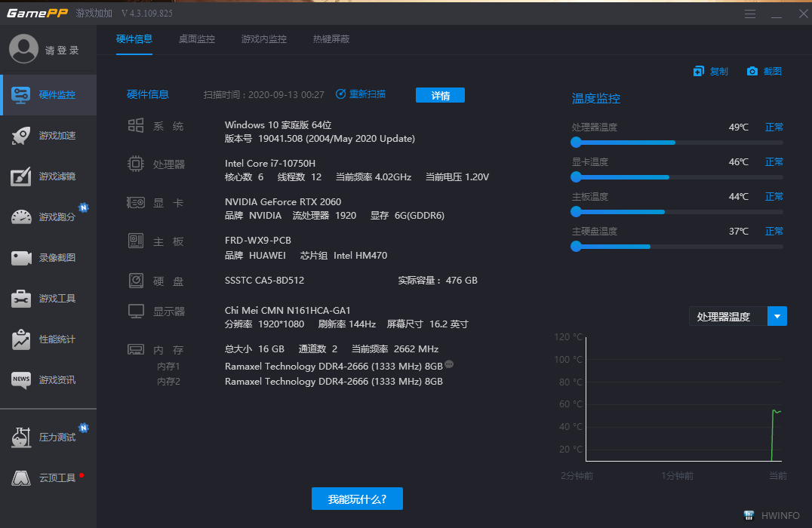Click the 截图 camera screenshot icon

[752, 72]
